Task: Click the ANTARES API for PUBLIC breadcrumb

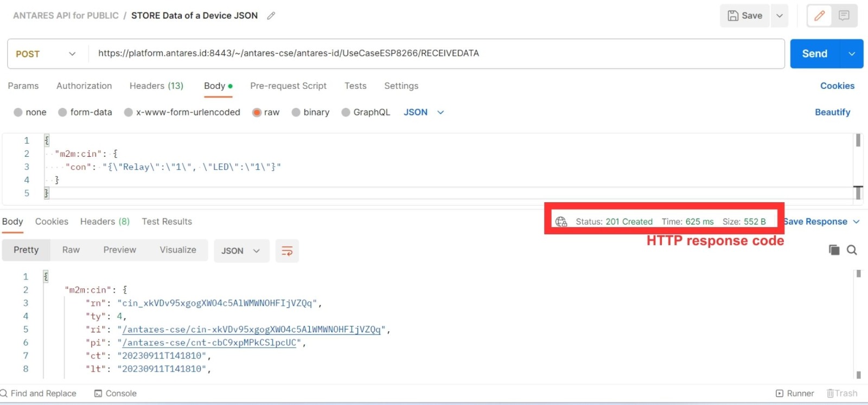Action: coord(66,16)
